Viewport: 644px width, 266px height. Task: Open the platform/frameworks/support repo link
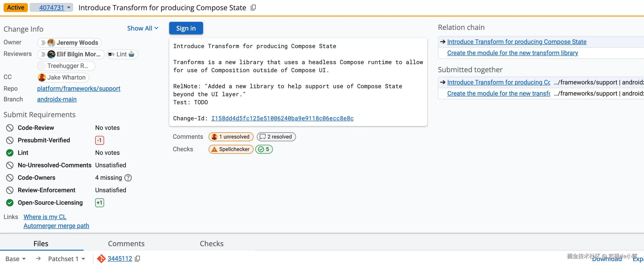(x=78, y=88)
